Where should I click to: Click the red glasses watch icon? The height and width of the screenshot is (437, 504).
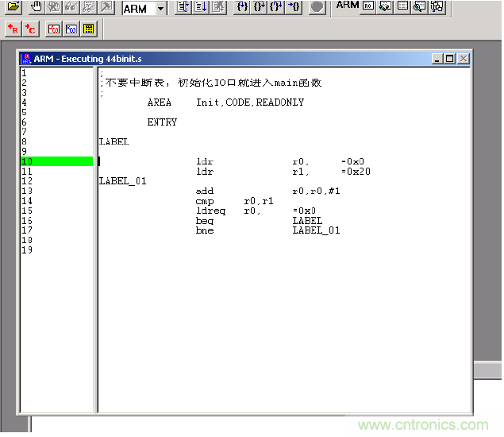click(54, 29)
